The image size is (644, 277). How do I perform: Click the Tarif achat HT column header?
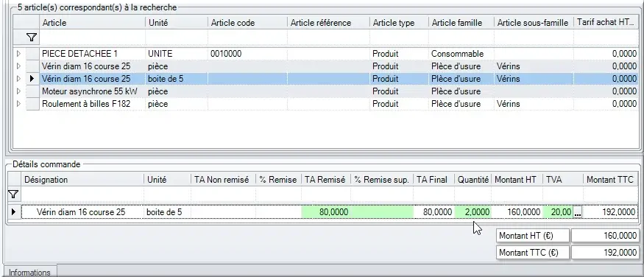point(606,23)
